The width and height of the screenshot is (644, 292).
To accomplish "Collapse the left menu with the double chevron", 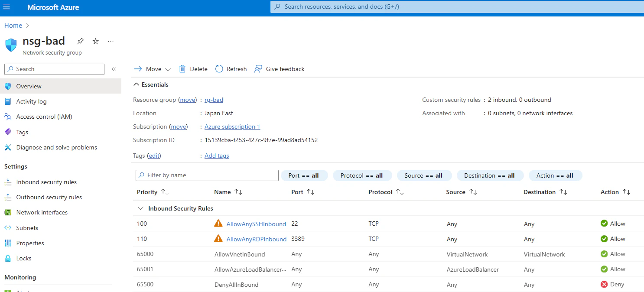I will [114, 69].
